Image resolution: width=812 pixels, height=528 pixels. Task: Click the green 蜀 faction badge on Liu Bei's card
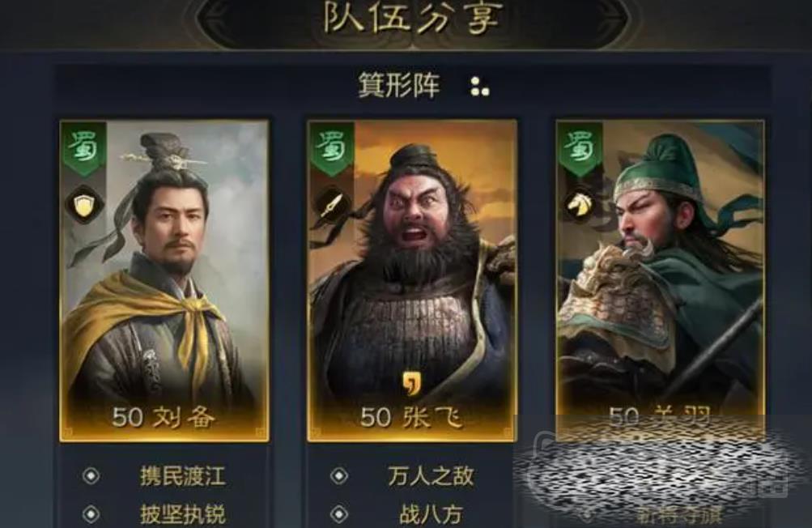click(x=84, y=148)
